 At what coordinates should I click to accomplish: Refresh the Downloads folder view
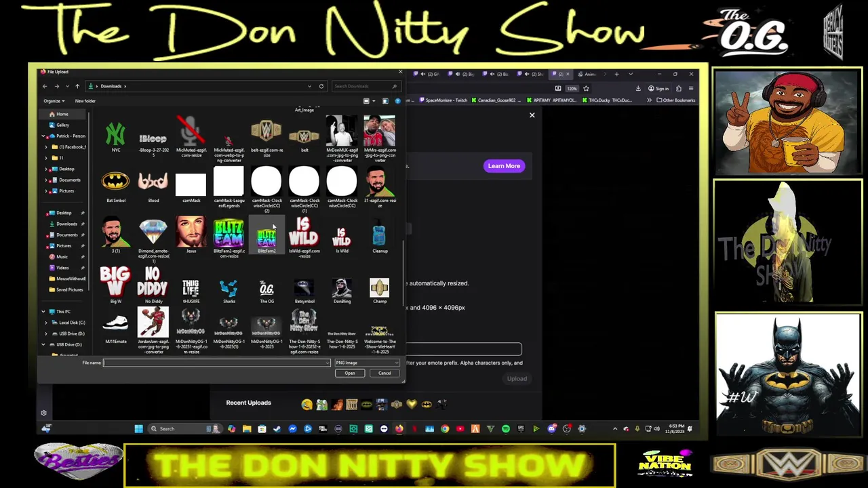(x=321, y=86)
